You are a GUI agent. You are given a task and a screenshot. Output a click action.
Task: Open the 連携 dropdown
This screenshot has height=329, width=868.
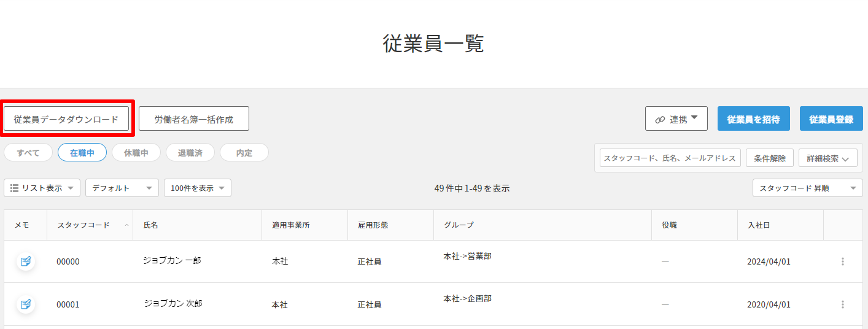click(x=676, y=119)
